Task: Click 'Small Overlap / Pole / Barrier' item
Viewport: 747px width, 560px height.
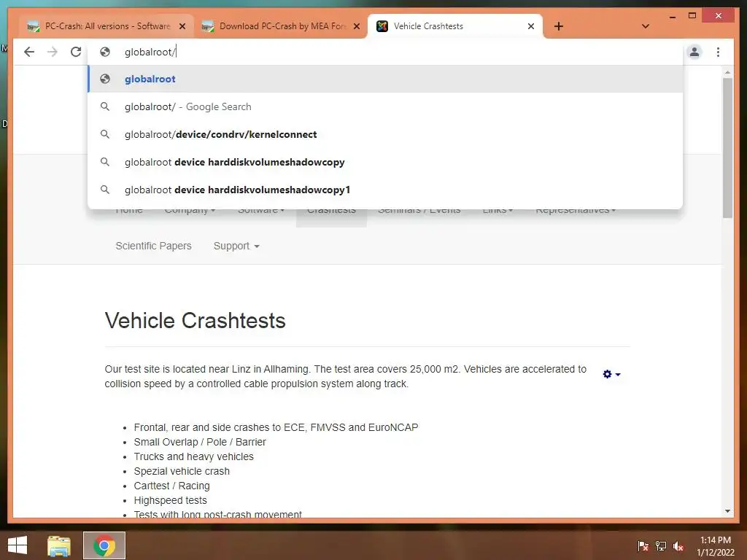Action: (200, 442)
